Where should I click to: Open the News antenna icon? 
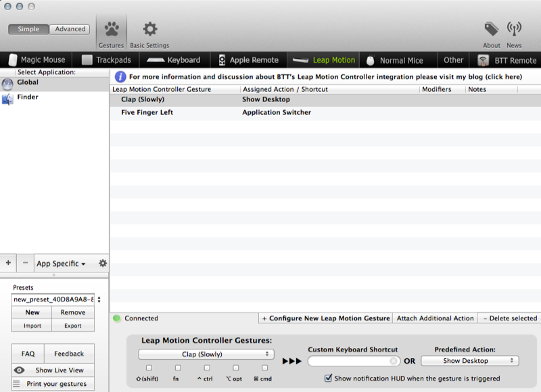pyautogui.click(x=514, y=30)
